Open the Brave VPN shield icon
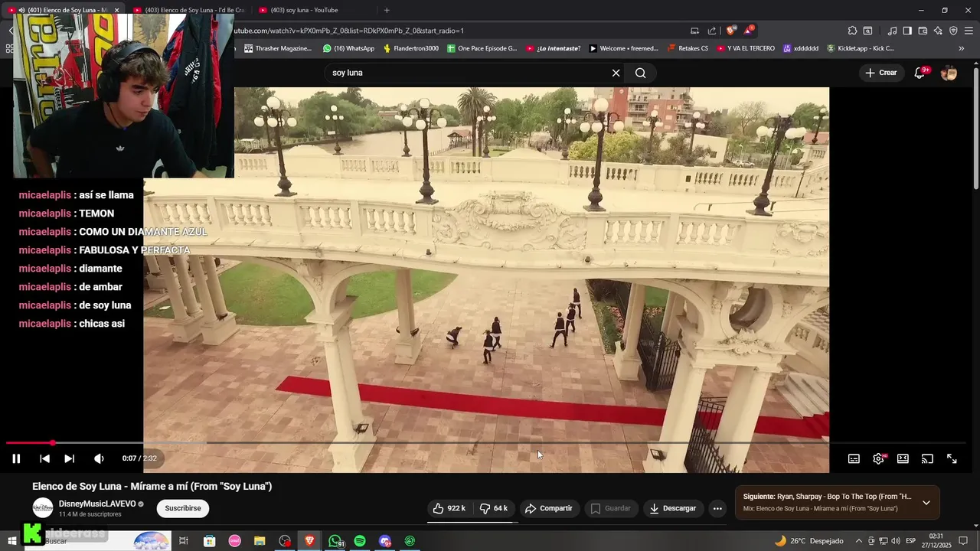This screenshot has height=551, width=980. tap(953, 31)
